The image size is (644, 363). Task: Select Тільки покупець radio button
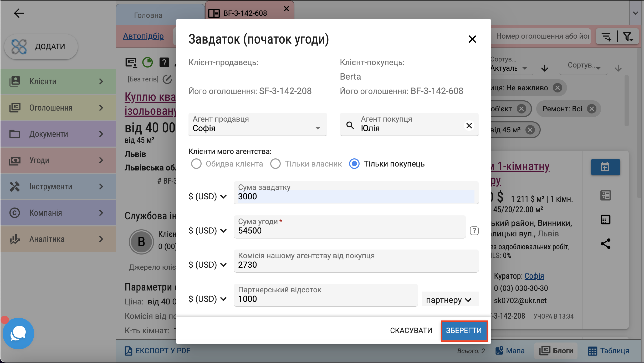(x=354, y=164)
